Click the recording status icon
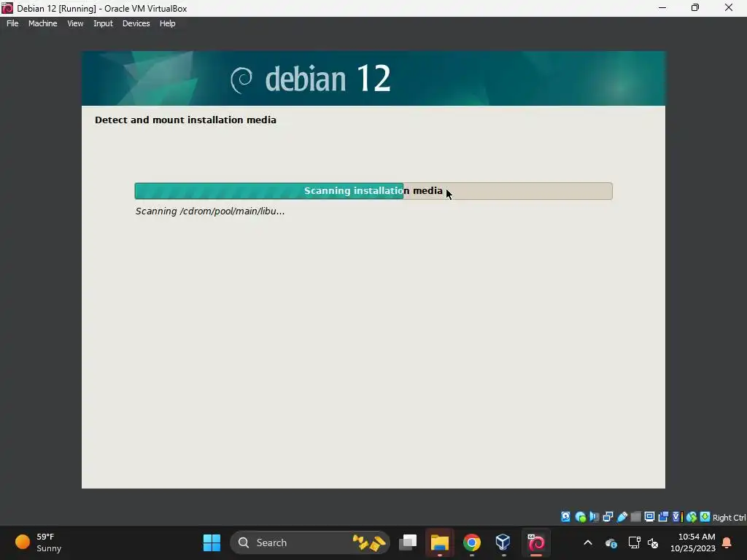Screen dimensions: 747x560 tap(663, 517)
